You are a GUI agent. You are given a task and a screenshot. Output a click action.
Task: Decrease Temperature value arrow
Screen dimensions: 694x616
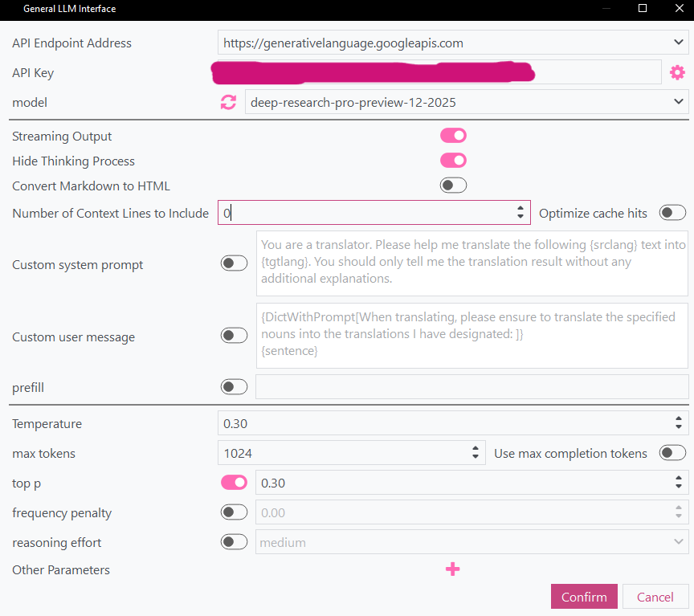pos(679,426)
